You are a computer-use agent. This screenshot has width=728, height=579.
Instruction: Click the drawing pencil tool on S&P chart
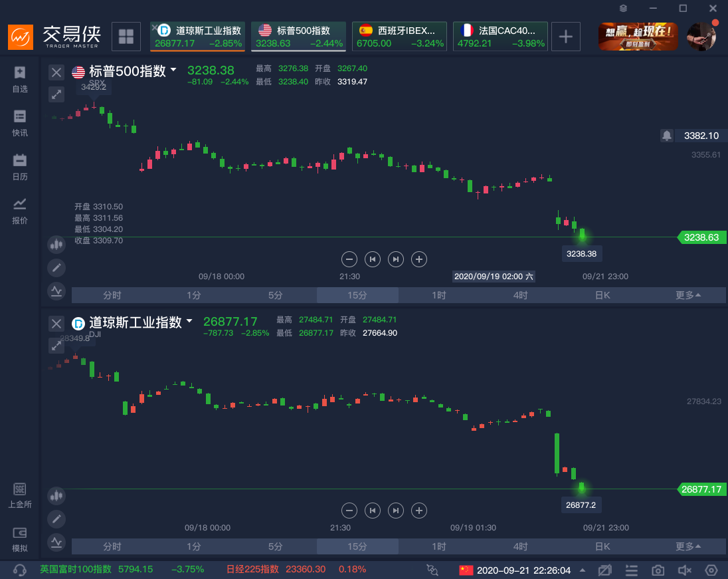(x=56, y=267)
